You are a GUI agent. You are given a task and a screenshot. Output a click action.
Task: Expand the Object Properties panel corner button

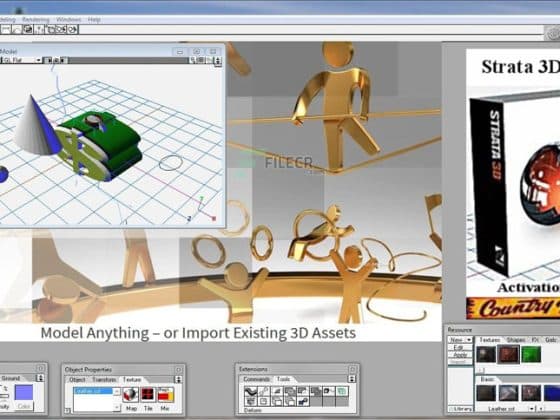click(178, 370)
